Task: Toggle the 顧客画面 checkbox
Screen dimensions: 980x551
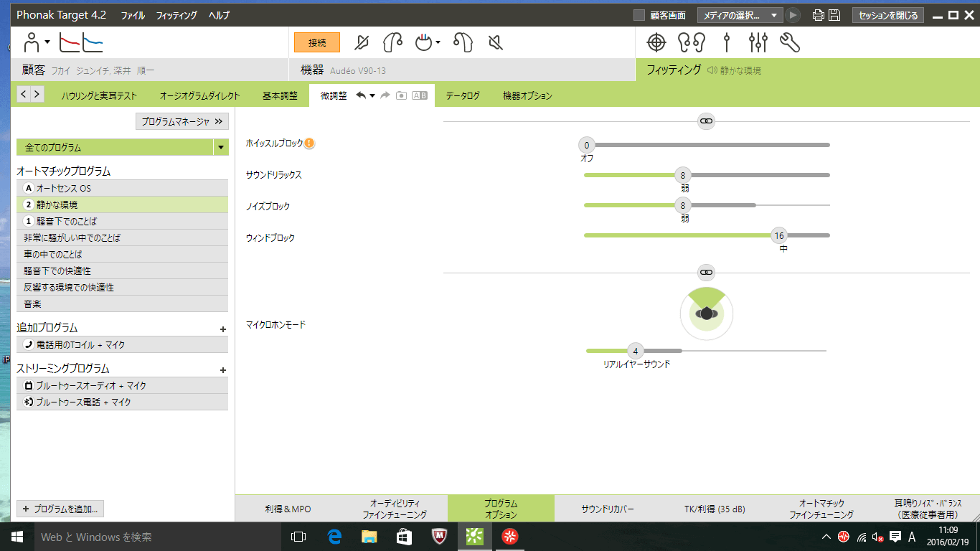Action: click(x=639, y=15)
